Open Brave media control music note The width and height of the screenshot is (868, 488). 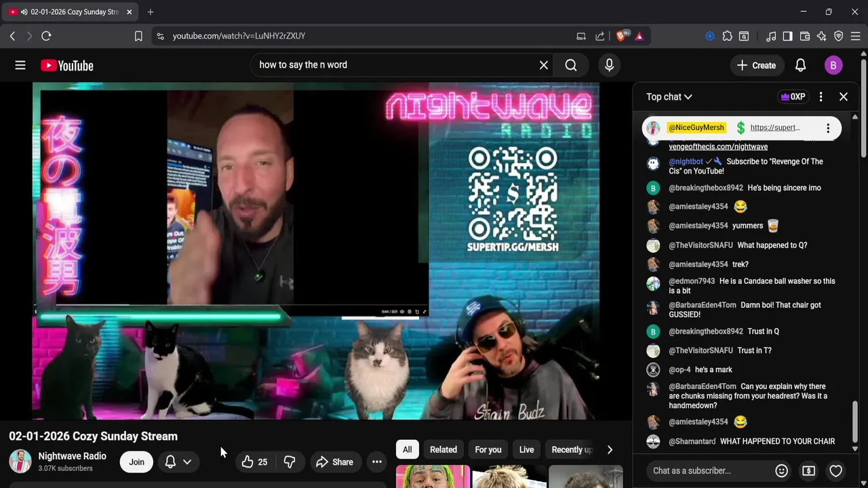[771, 36]
